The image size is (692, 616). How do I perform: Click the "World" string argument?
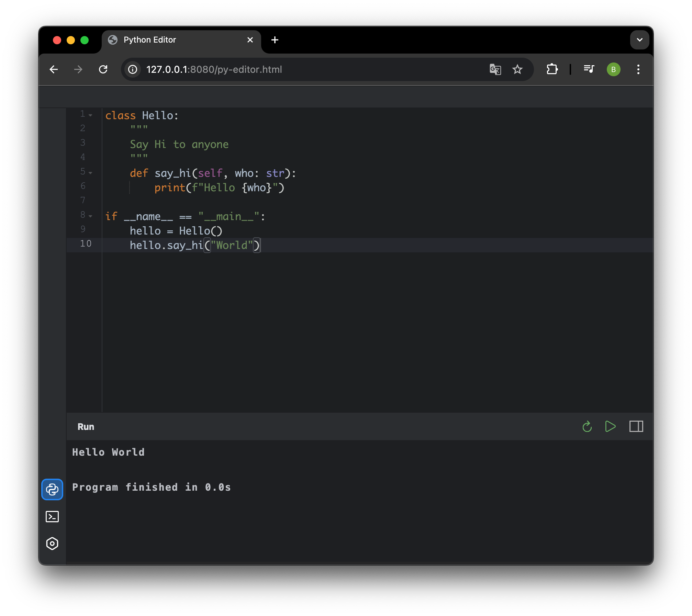coord(232,245)
